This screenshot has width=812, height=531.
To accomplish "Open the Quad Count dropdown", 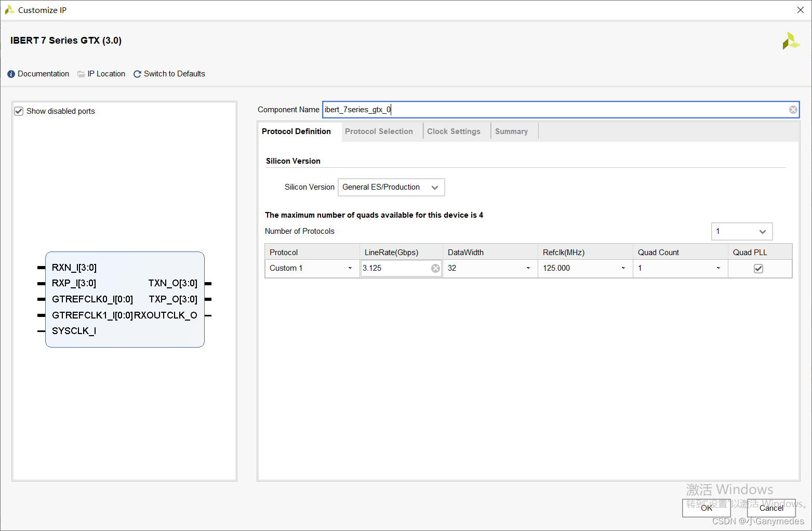I will tap(680, 268).
